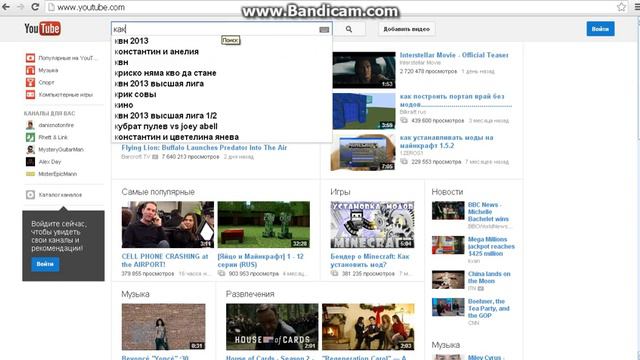Click the House of Cards thumbnail
The width and height of the screenshot is (640, 360).
click(x=272, y=327)
